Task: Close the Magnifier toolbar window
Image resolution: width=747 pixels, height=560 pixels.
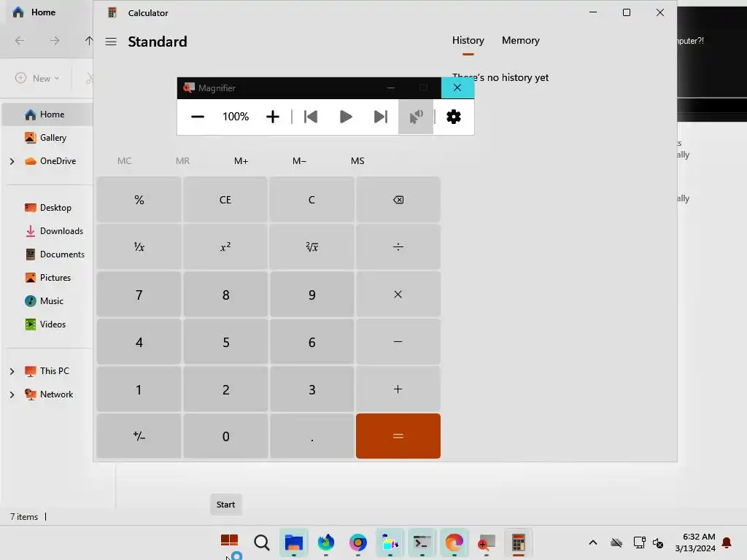Action: coord(457,87)
